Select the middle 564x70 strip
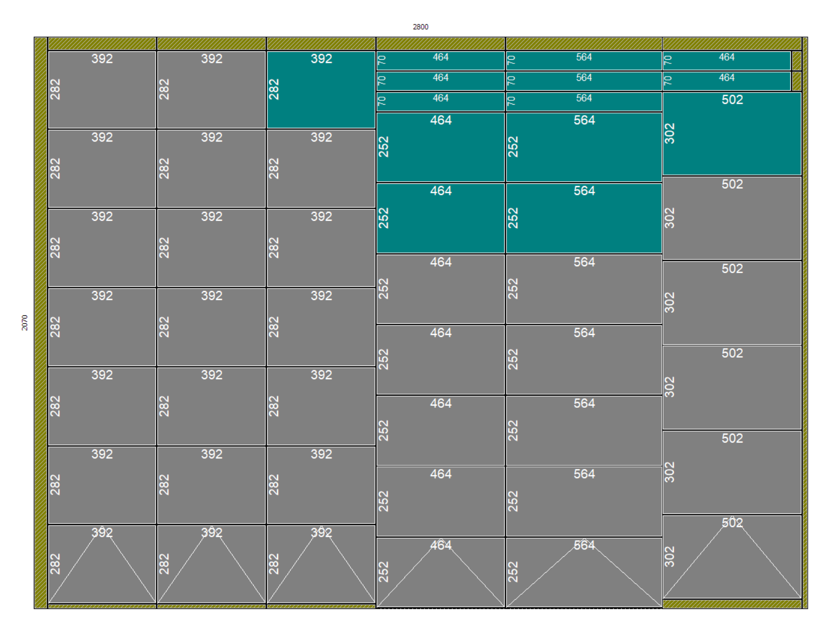840x627 pixels. pos(584,81)
